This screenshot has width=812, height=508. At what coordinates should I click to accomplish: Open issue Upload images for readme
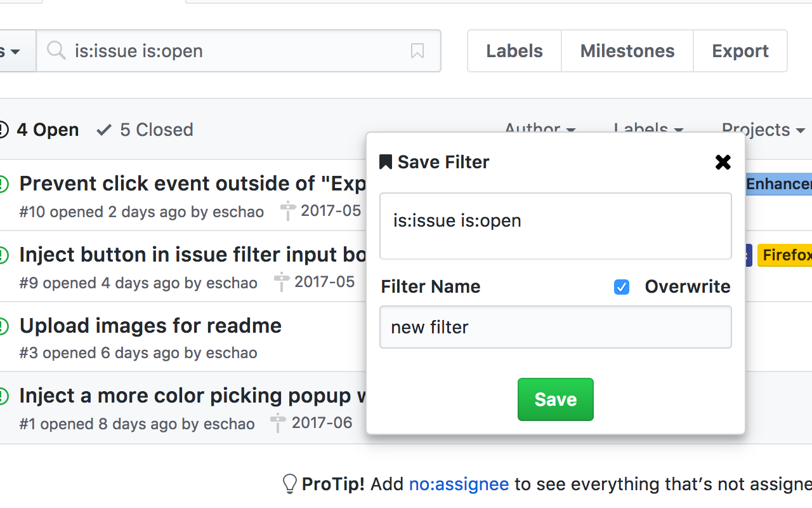point(150,326)
